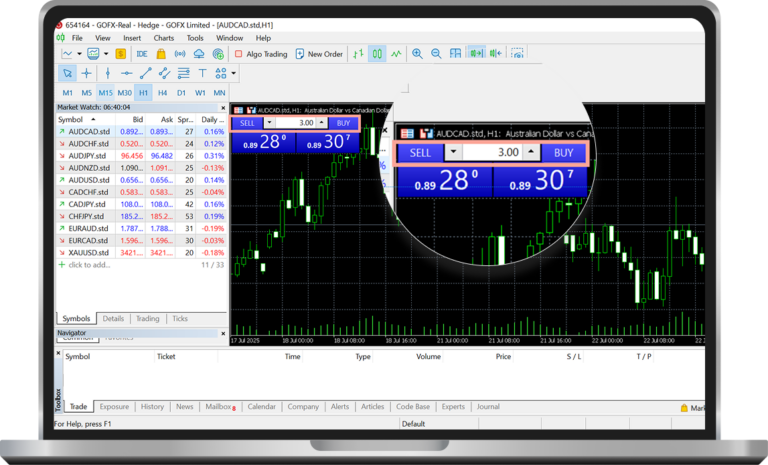Open the Calendar tab in Toolbox

[x=262, y=407]
